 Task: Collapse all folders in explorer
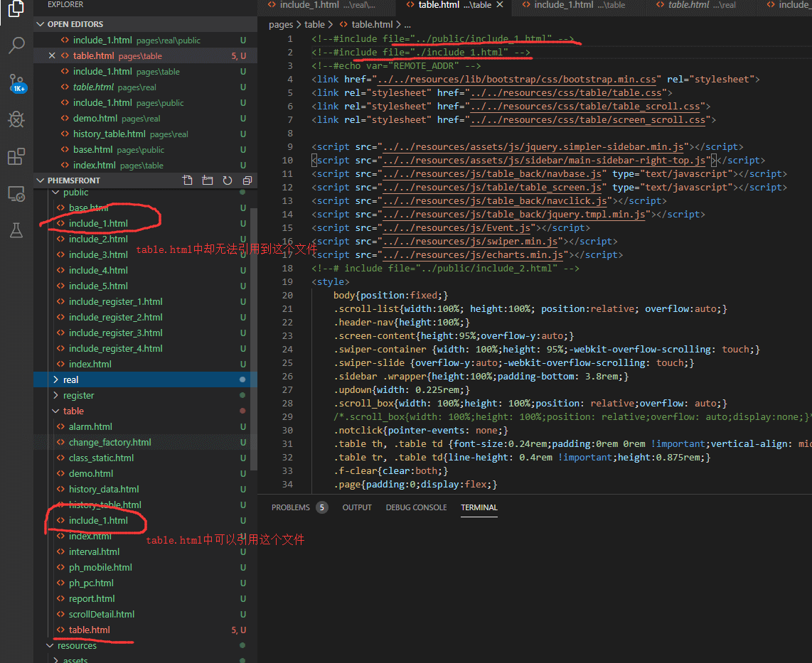(247, 180)
